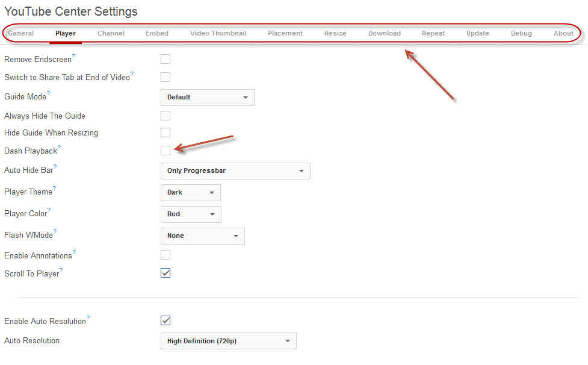Open Player Theme dropdown showing Dark
This screenshot has width=588, height=365.
(x=191, y=193)
